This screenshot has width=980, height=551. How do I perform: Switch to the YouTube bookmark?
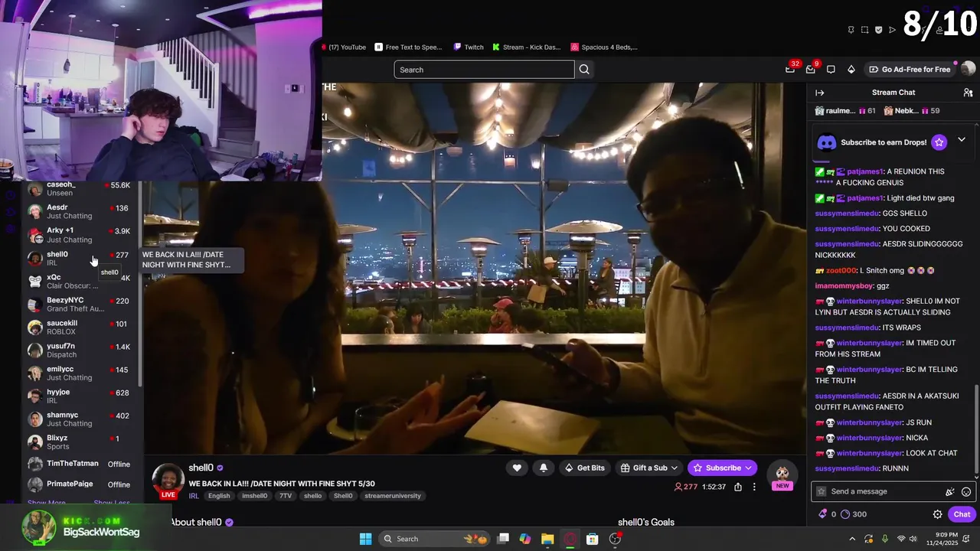tap(345, 47)
